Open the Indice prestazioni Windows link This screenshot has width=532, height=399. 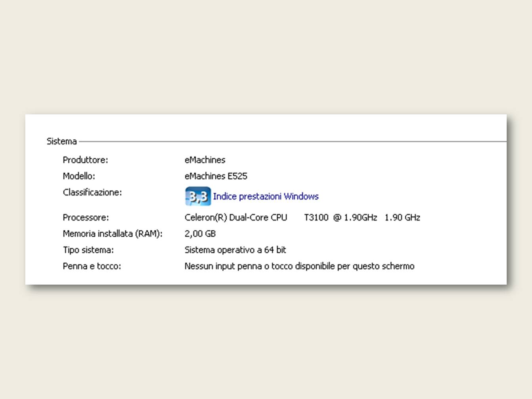(x=266, y=196)
